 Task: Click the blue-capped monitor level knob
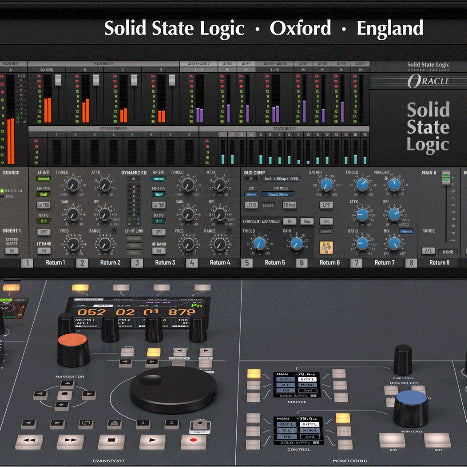click(411, 408)
